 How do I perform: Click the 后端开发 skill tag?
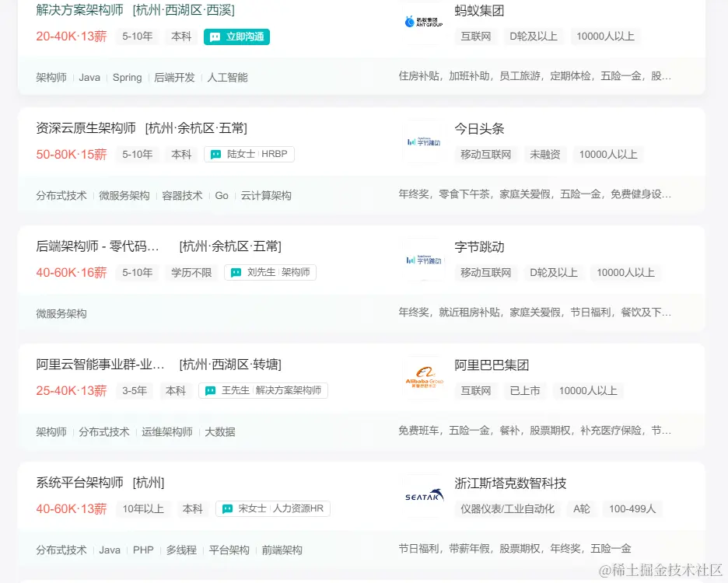pos(174,78)
